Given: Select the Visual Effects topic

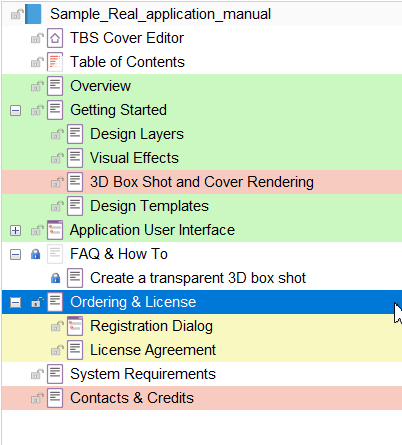Looking at the screenshot, I should [x=134, y=158].
